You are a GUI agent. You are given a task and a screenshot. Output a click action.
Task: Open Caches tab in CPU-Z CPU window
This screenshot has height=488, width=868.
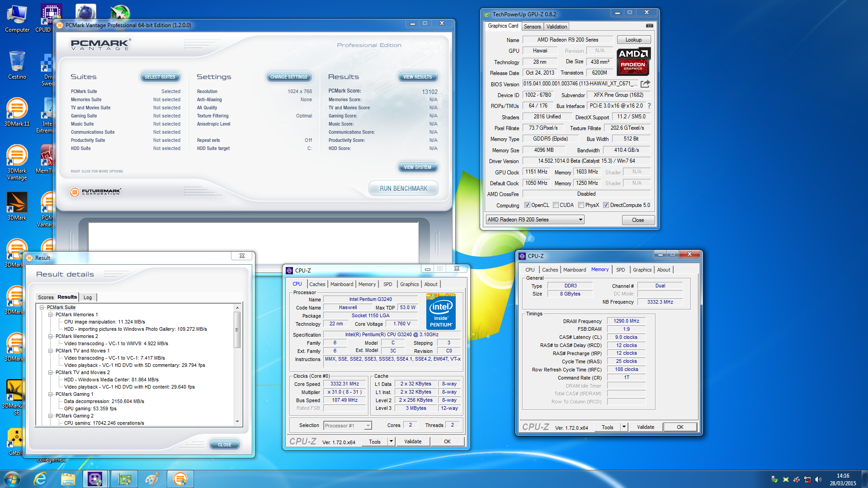point(317,284)
